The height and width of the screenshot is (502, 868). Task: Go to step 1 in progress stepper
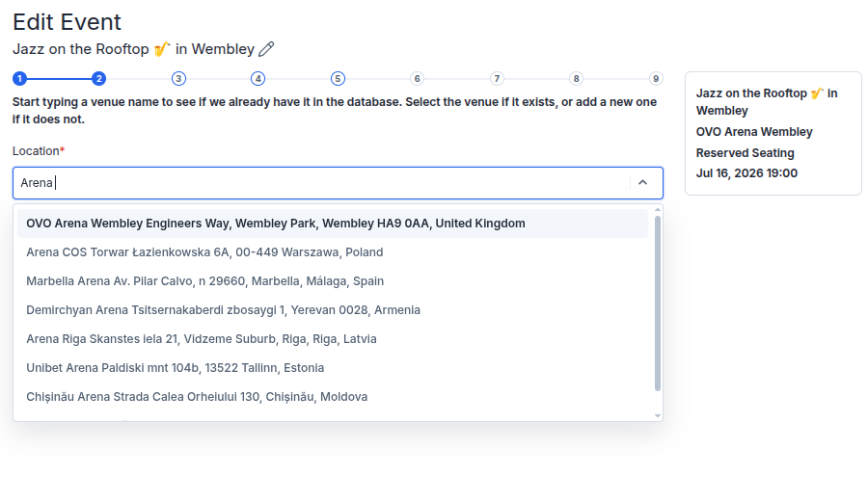(20, 78)
